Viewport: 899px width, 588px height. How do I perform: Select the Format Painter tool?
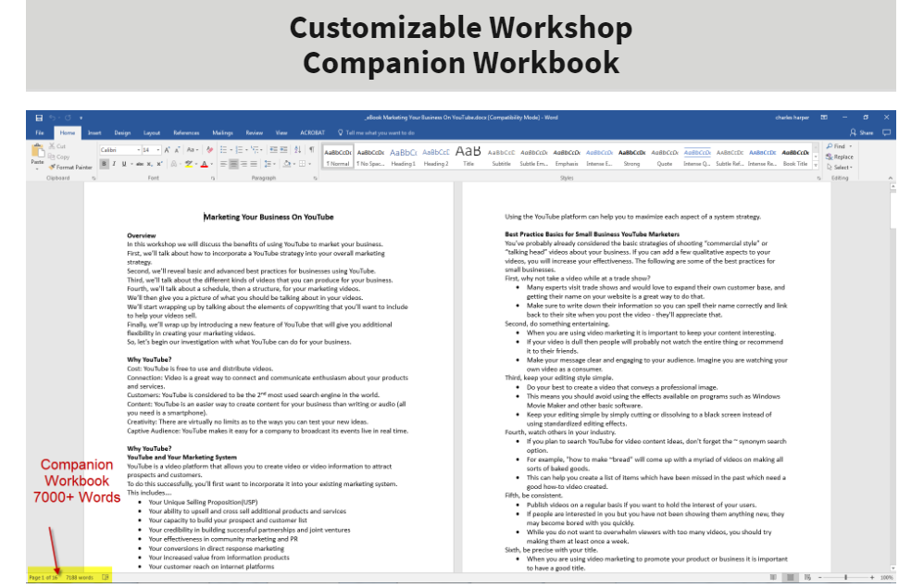pyautogui.click(x=70, y=167)
